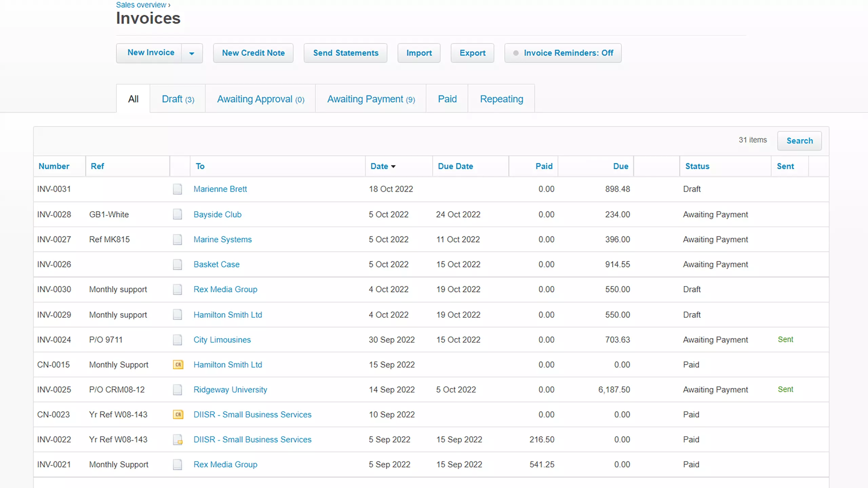
Task: Expand the New Invoice dropdown arrow
Action: pos(192,53)
